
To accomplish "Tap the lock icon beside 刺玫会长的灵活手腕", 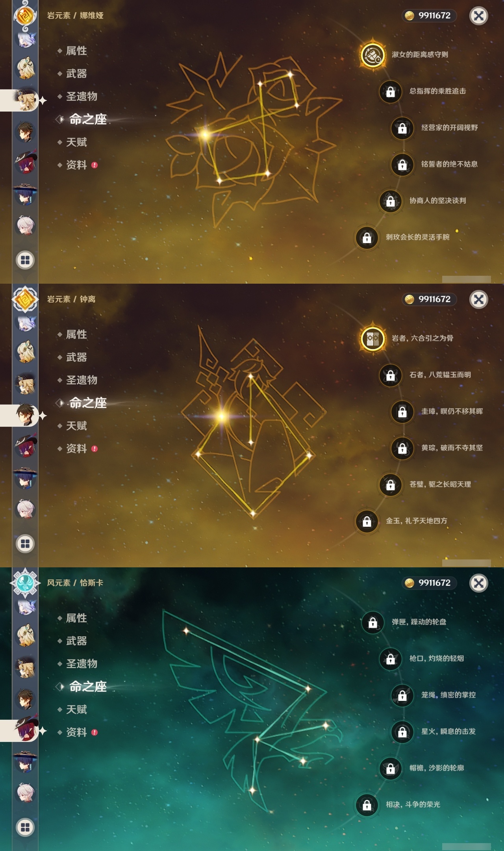I will (367, 238).
